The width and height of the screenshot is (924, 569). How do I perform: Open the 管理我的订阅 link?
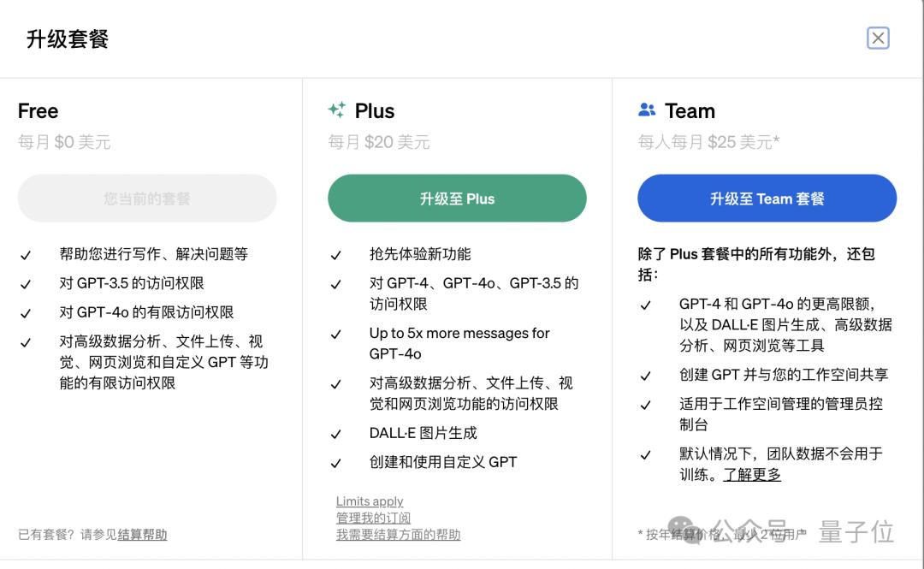pyautogui.click(x=373, y=518)
